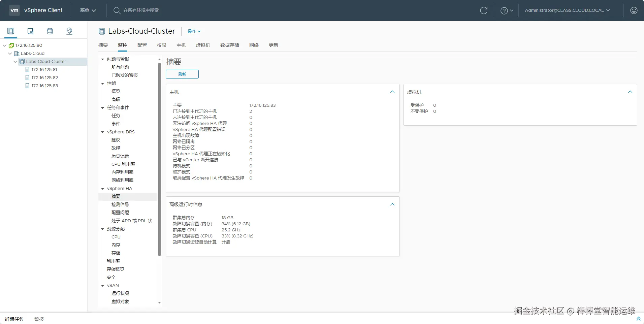Click the scroll up arrow of monitor menu
Image resolution: width=644 pixels, height=324 pixels.
click(x=159, y=60)
